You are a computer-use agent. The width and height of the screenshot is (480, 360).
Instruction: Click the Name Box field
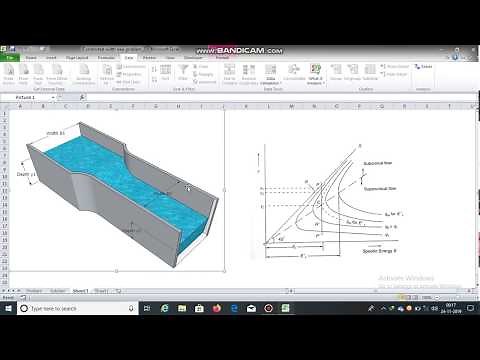tap(26, 97)
